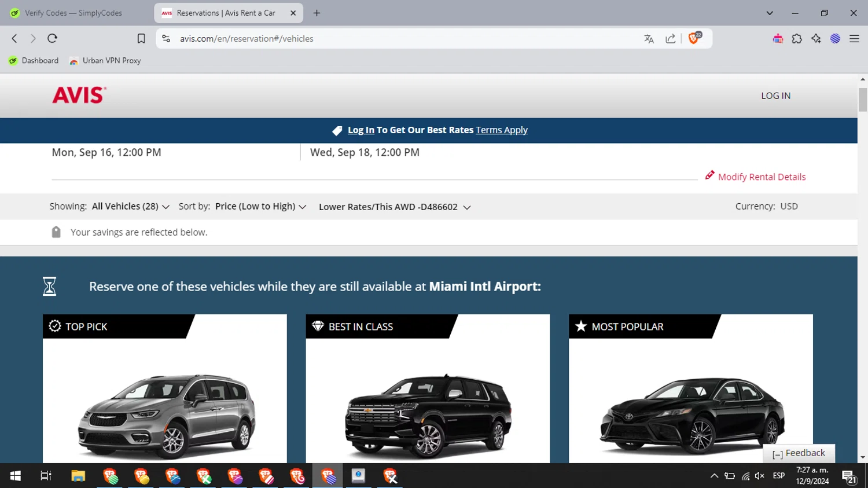This screenshot has width=868, height=488.
Task: Click the Log In link in blue banner
Action: pyautogui.click(x=361, y=130)
